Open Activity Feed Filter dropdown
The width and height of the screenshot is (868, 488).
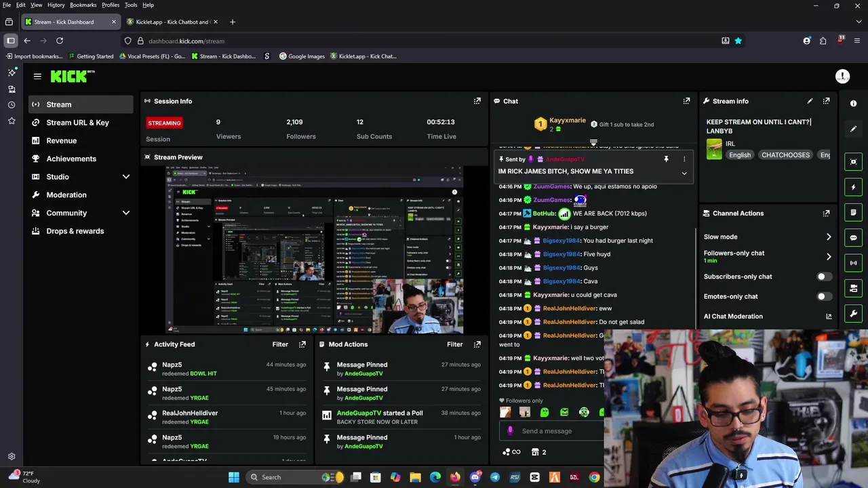[280, 344]
